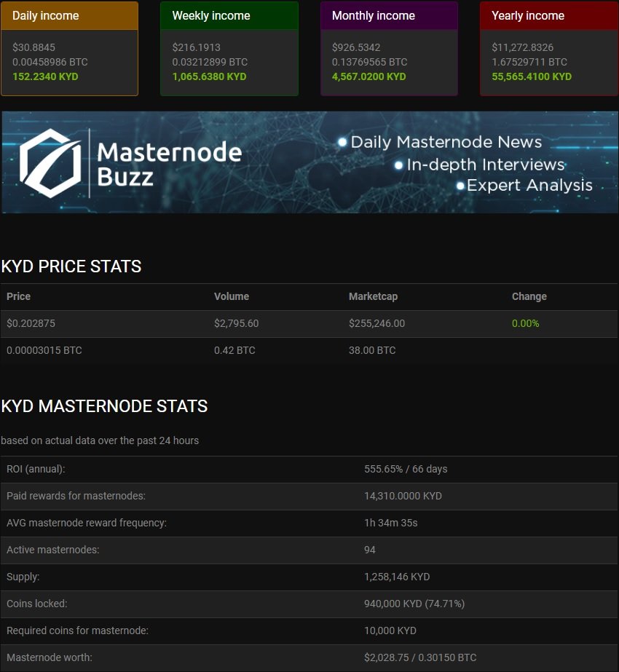The height and width of the screenshot is (672, 619).
Task: Click daily income 0.00458986 BTC
Action: [x=50, y=62]
